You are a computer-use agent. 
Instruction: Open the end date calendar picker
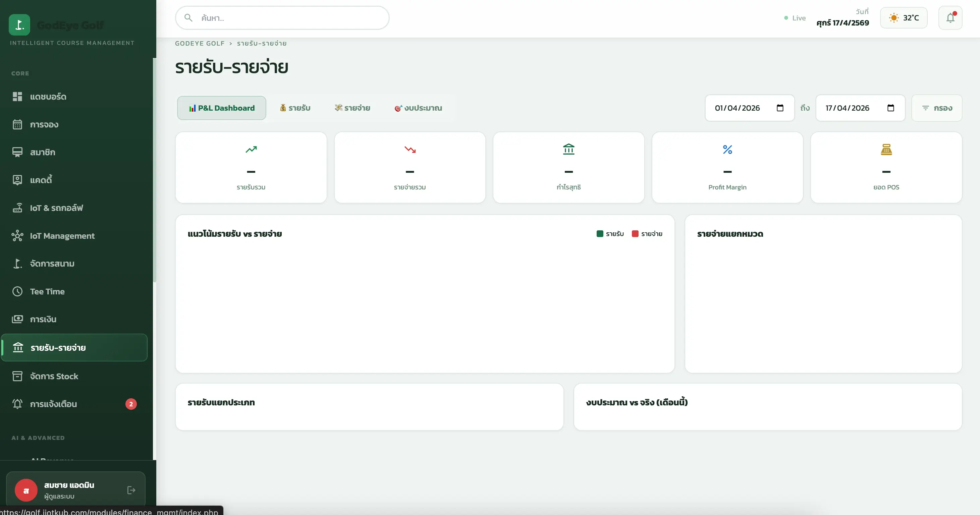pos(890,108)
